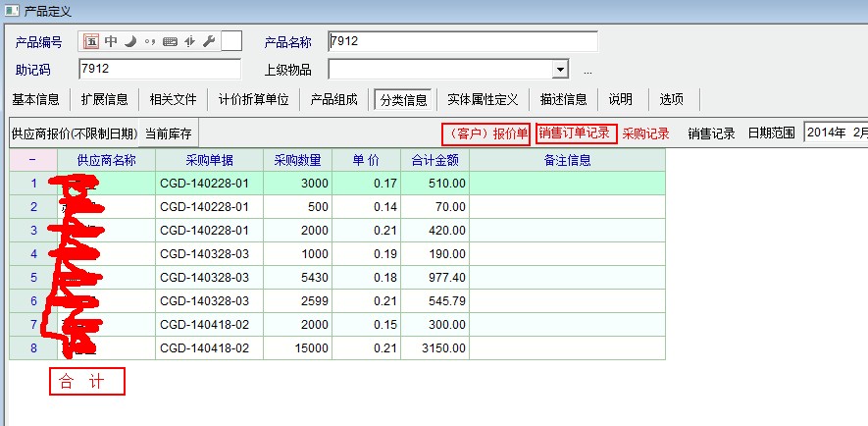This screenshot has height=426, width=868.
Task: Click the wrench settings icon
Action: coord(208,41)
